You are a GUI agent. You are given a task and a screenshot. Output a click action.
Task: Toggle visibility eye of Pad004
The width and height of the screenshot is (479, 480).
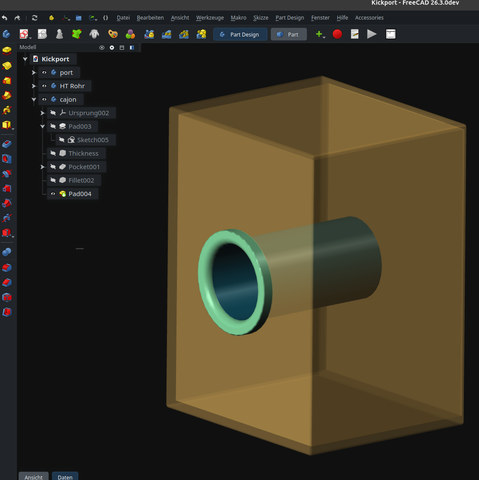coord(53,194)
